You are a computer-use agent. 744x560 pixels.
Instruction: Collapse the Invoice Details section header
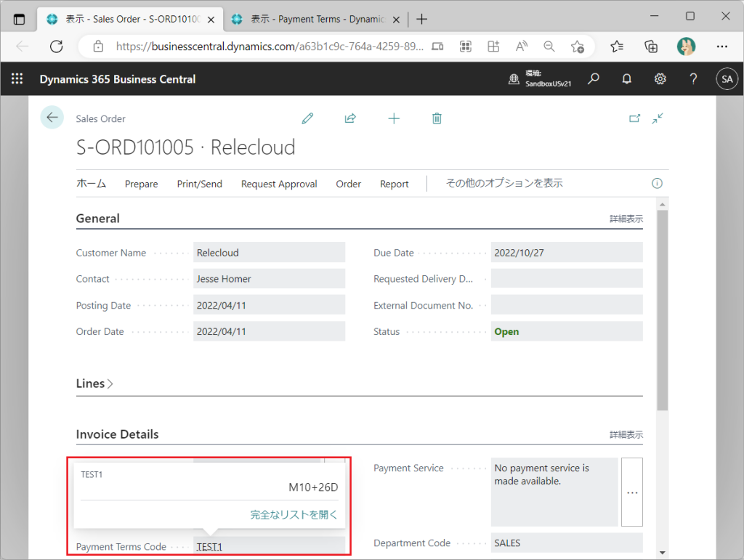117,434
